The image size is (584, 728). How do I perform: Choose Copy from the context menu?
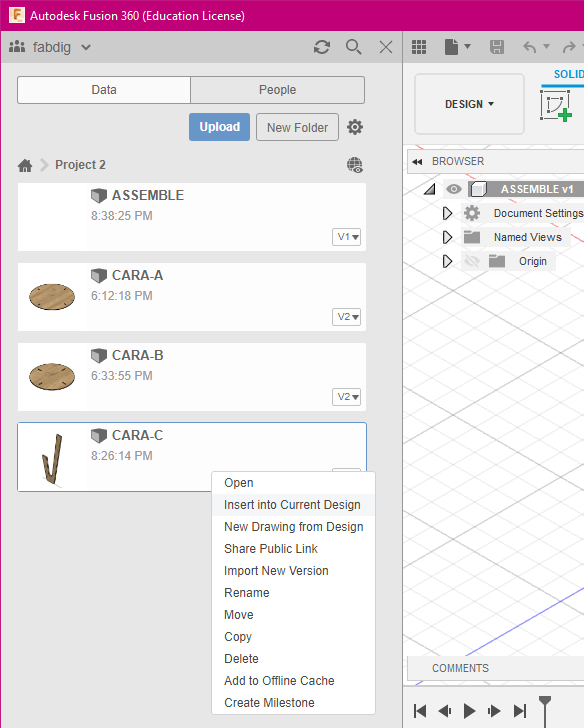click(293, 637)
